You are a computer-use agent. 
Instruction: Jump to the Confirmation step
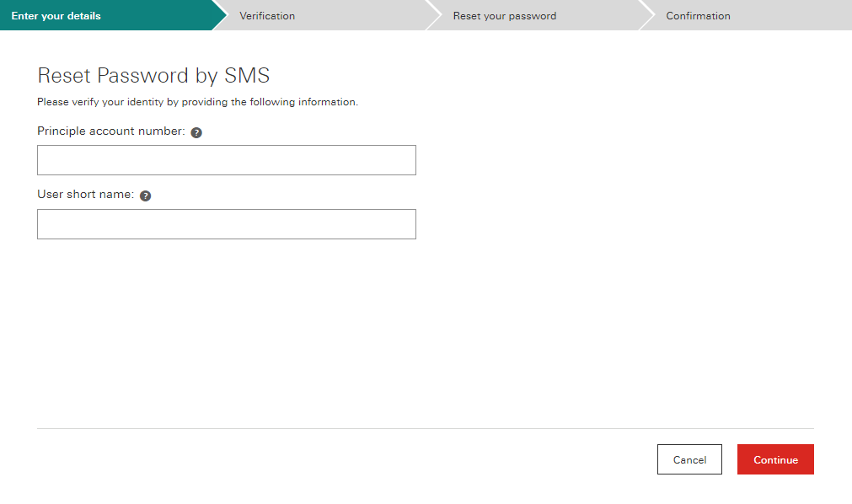click(x=698, y=16)
